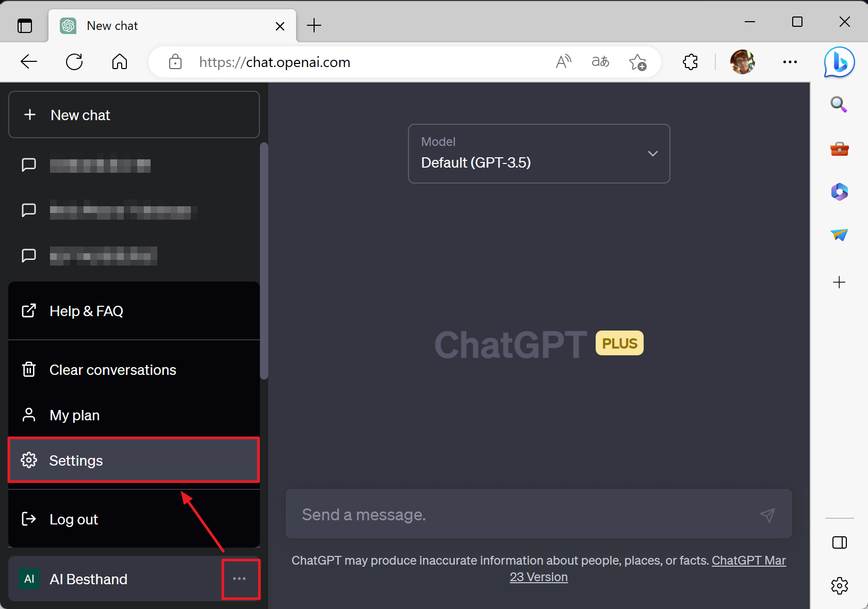Add a new app to Edge sidebar

point(839,282)
